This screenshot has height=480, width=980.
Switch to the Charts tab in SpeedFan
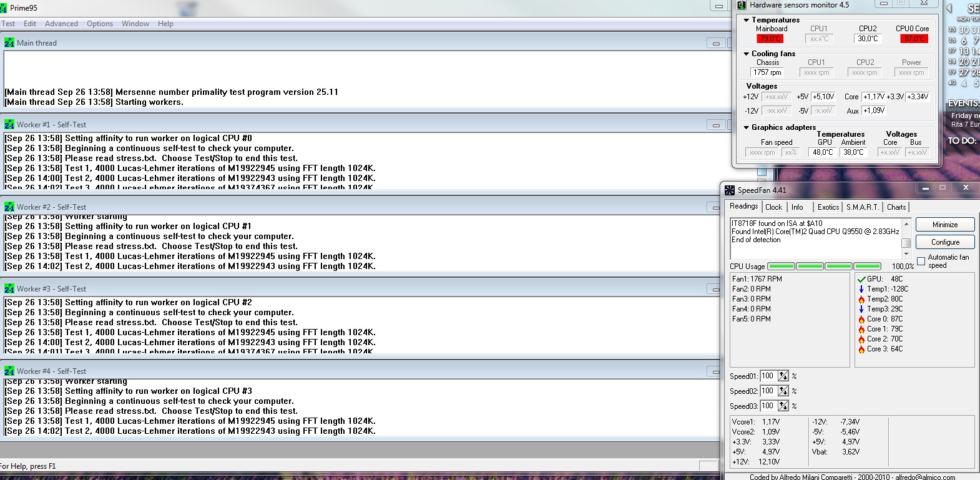coord(896,207)
